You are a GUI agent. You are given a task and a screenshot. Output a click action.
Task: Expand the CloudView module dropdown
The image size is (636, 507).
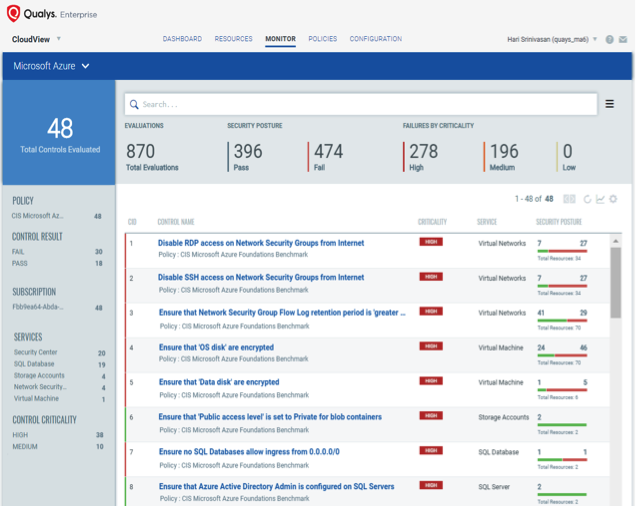[58, 39]
